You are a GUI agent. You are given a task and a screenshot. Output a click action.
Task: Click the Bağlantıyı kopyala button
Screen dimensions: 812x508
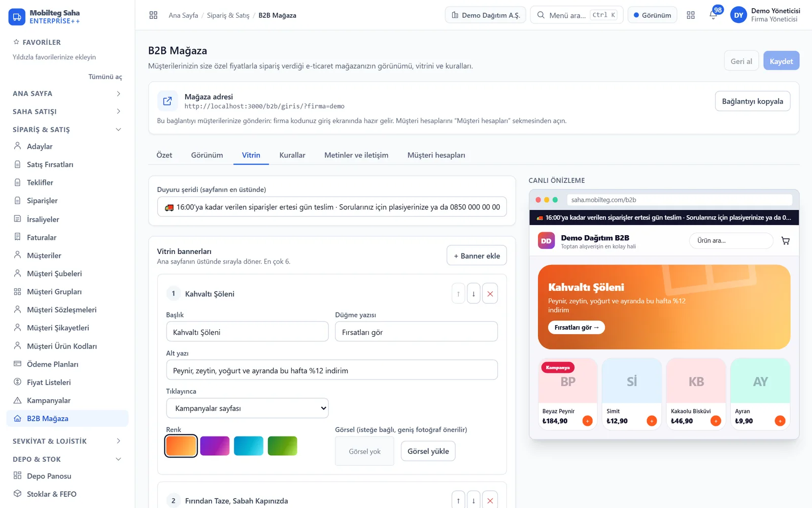(753, 101)
